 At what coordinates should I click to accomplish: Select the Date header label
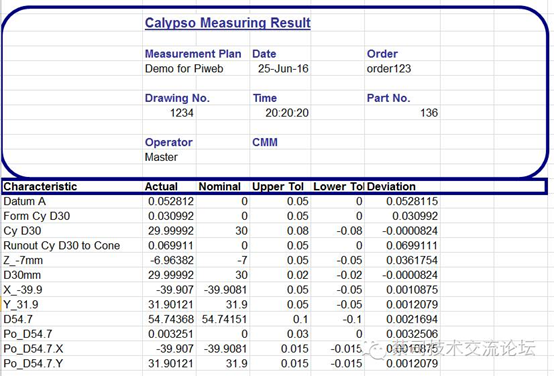pyautogui.click(x=264, y=54)
